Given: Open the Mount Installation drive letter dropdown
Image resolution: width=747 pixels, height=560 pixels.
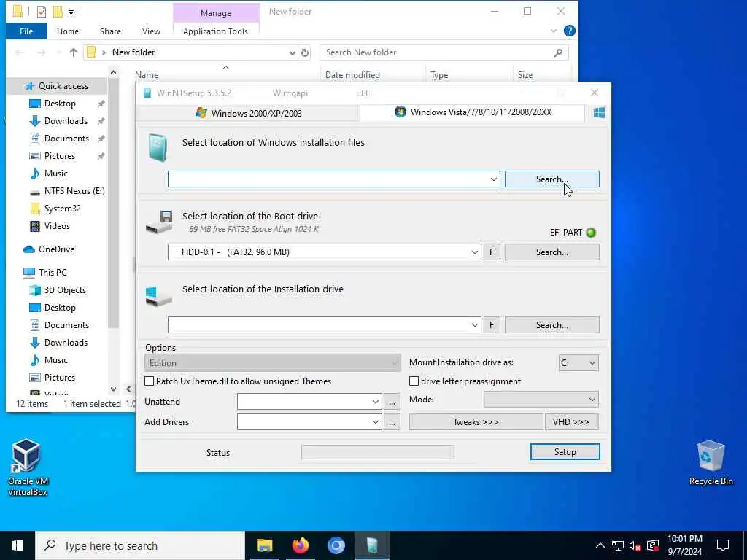Looking at the screenshot, I should pos(578,363).
